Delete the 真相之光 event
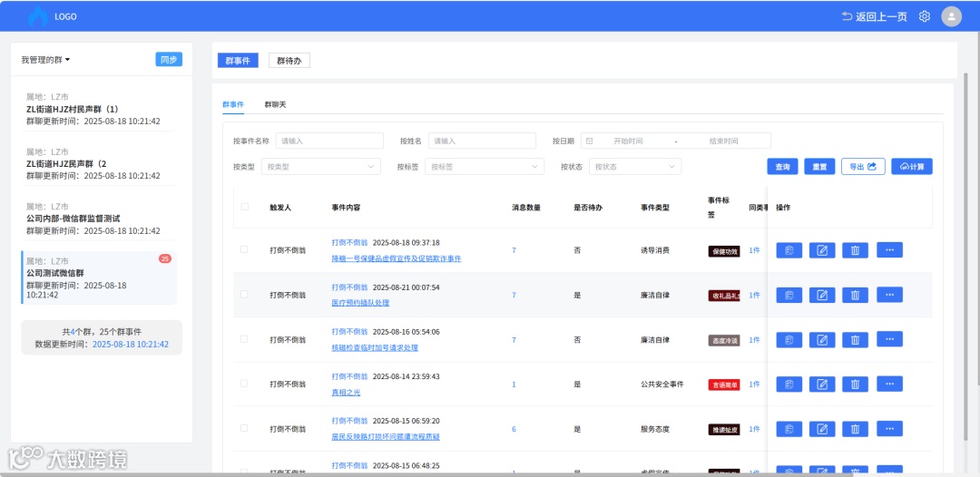The height and width of the screenshot is (477, 980). (856, 385)
